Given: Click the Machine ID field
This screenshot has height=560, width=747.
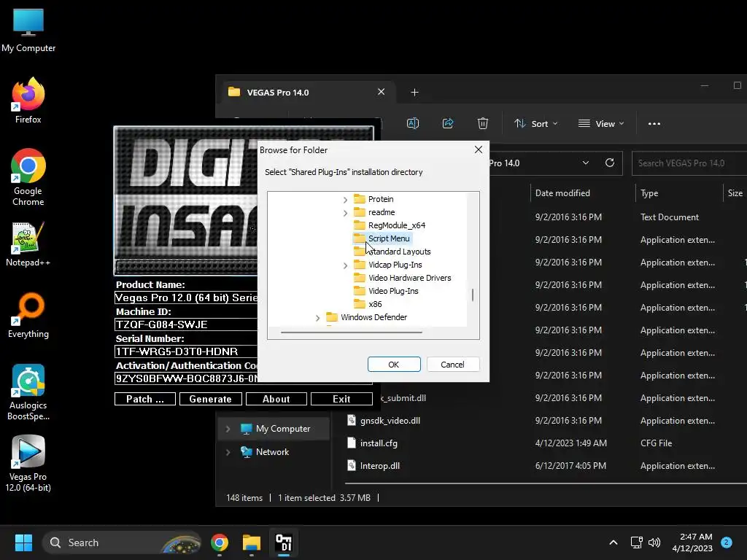Looking at the screenshot, I should (x=186, y=324).
